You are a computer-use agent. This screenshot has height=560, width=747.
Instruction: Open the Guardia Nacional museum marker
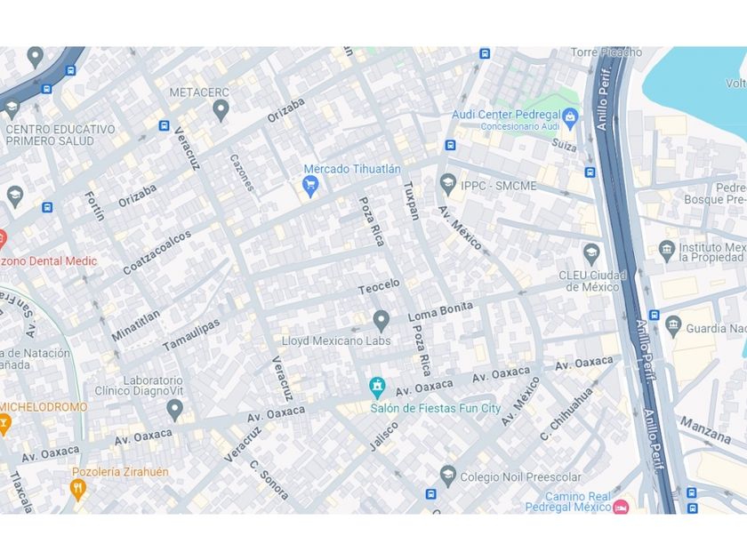[672, 327]
